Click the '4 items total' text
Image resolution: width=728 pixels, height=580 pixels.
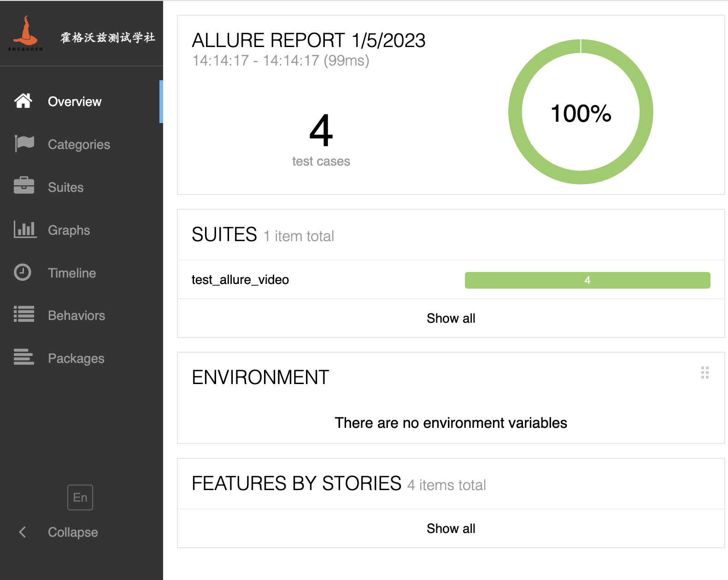tap(447, 485)
